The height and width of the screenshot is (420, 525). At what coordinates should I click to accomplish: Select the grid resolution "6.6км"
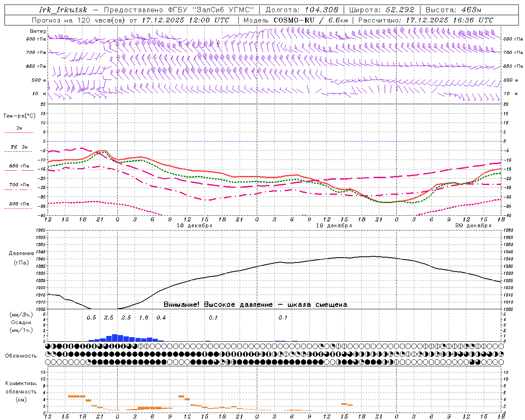(338, 20)
